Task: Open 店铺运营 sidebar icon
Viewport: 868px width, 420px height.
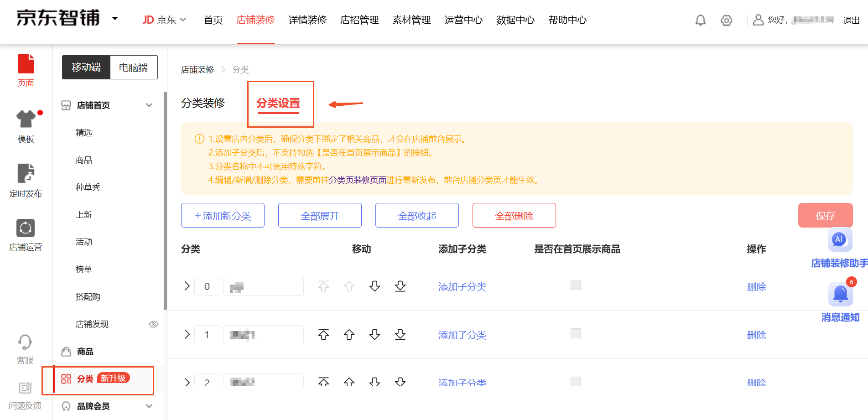Action: click(26, 228)
